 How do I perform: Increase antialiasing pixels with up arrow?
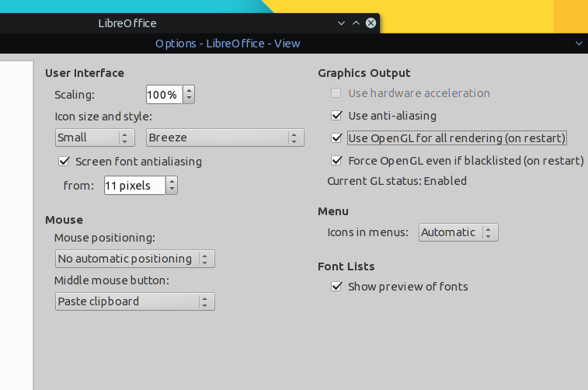172,181
